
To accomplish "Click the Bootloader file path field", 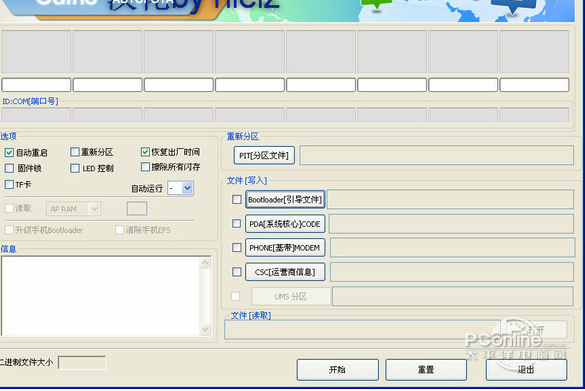I will [451, 199].
